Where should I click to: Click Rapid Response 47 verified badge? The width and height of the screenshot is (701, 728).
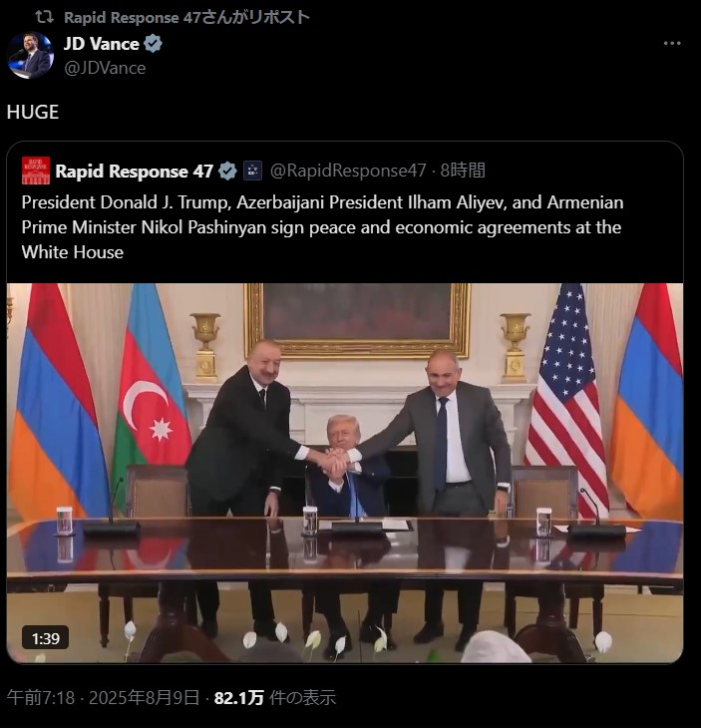pyautogui.click(x=227, y=171)
